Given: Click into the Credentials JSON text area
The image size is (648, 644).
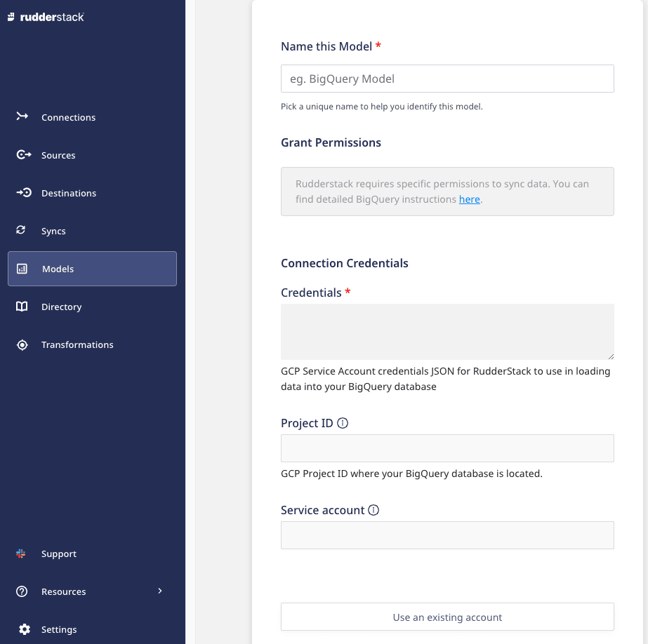Looking at the screenshot, I should [447, 332].
